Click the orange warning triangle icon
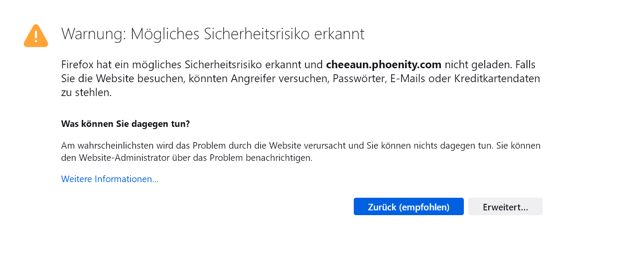 coord(36,36)
